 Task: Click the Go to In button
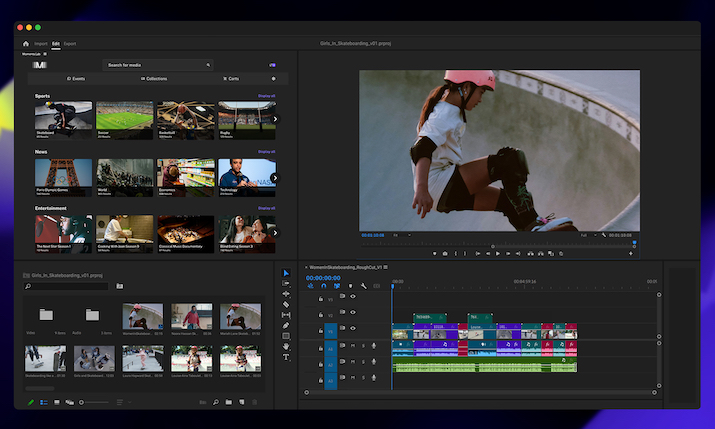[477, 253]
